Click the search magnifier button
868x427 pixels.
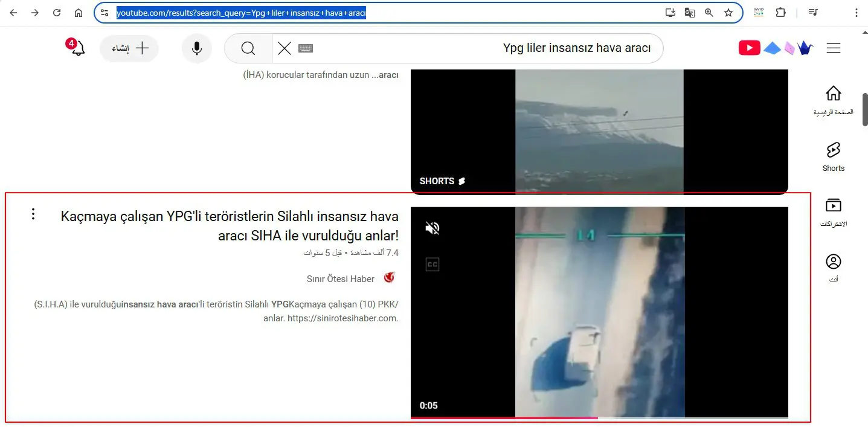point(248,48)
